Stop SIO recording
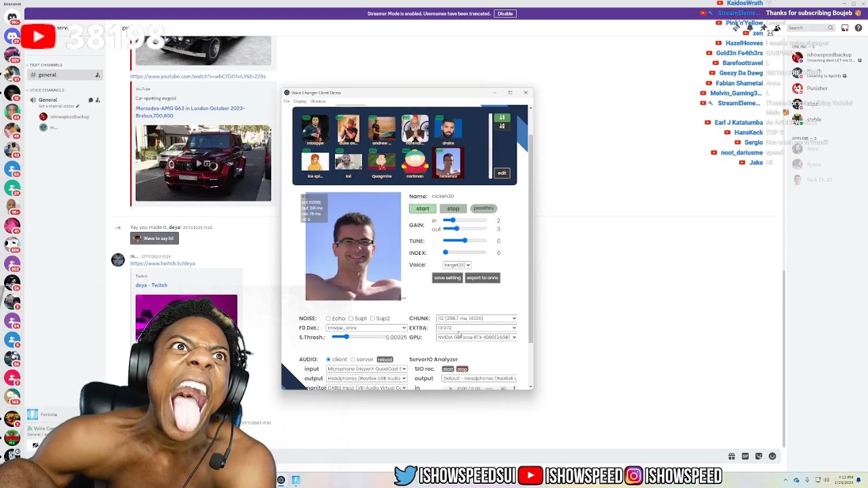This screenshot has height=488, width=868. [462, 369]
